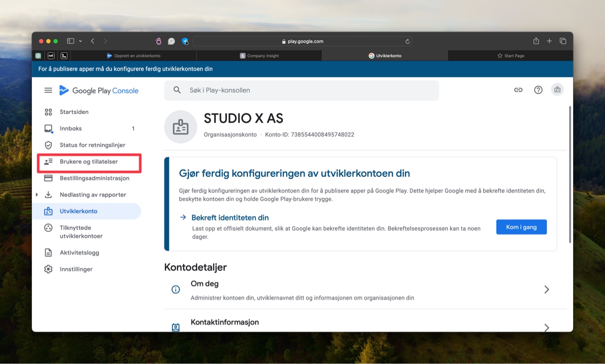Image resolution: width=605 pixels, height=364 pixels.
Task: Open the terminal-icon pinned tab
Action: coord(64,55)
